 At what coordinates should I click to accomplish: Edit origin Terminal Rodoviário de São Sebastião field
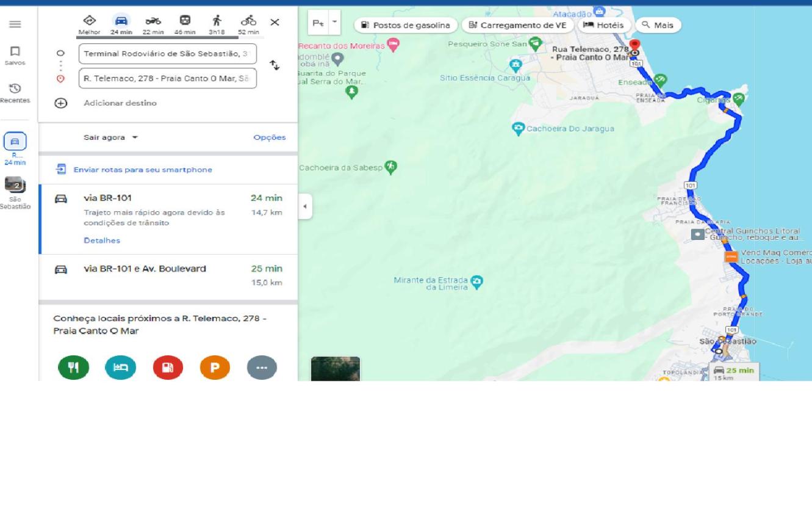[x=168, y=54]
